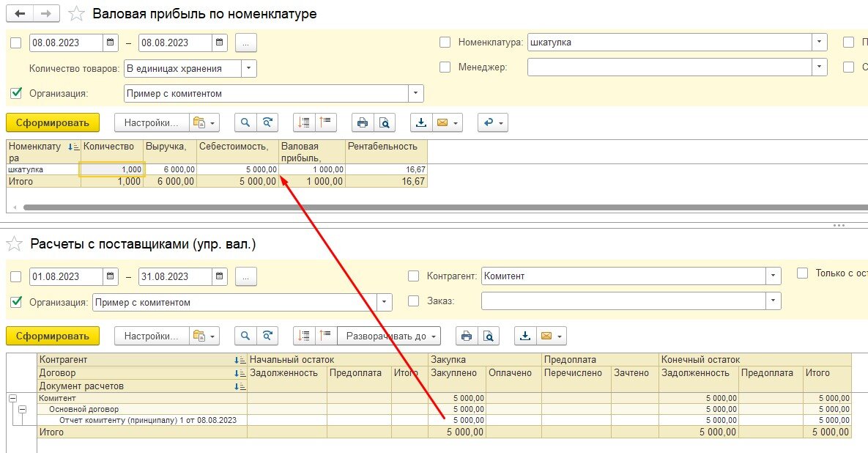
Task: Open calendar picker for top date 08.08.2023
Action: pyautogui.click(x=110, y=43)
